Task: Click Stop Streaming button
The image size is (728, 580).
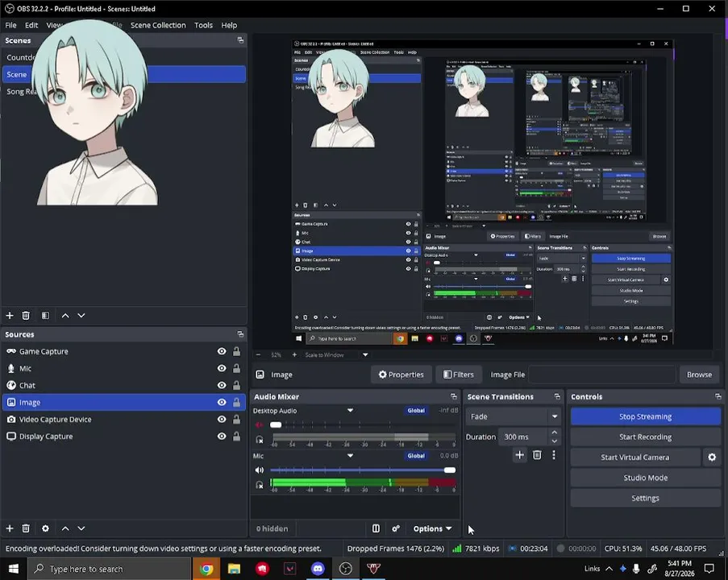Action: pos(645,416)
